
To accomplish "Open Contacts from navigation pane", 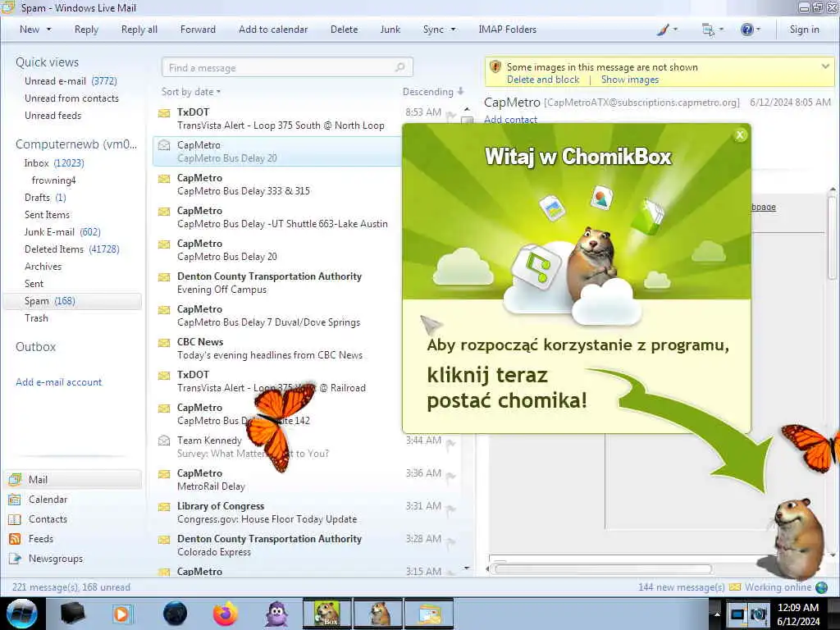I will pyautogui.click(x=48, y=519).
